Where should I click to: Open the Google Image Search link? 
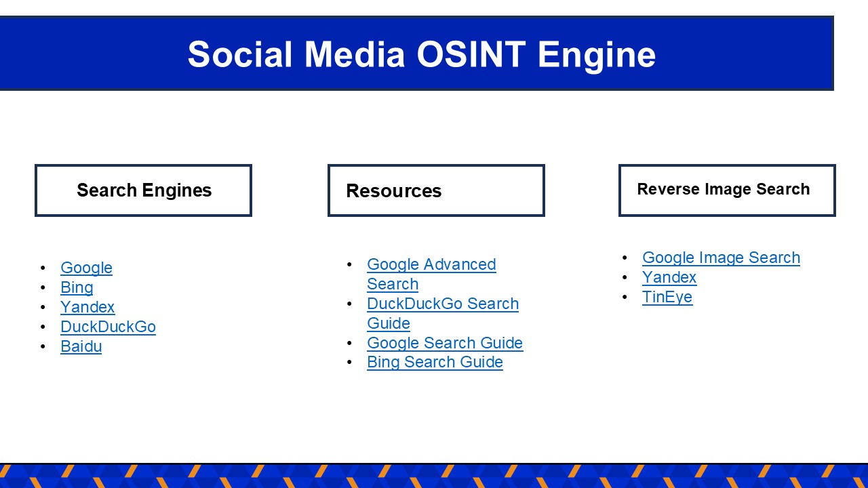tap(721, 258)
